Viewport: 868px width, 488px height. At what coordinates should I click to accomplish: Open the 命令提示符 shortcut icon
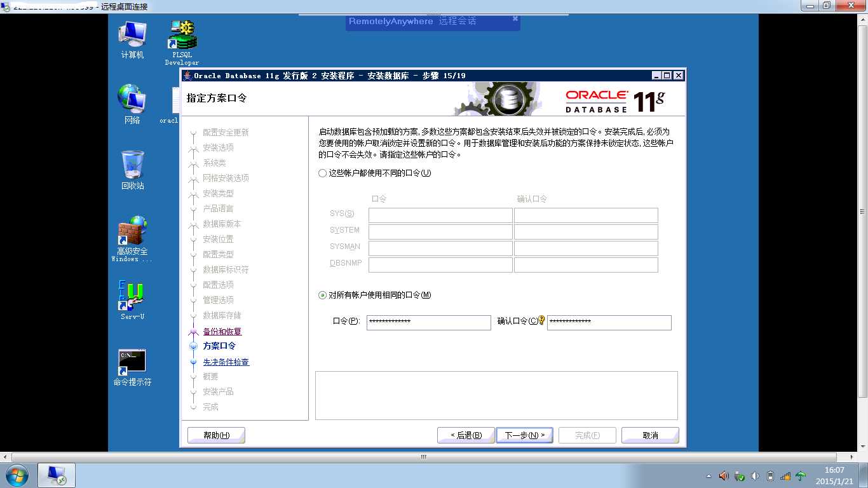132,368
